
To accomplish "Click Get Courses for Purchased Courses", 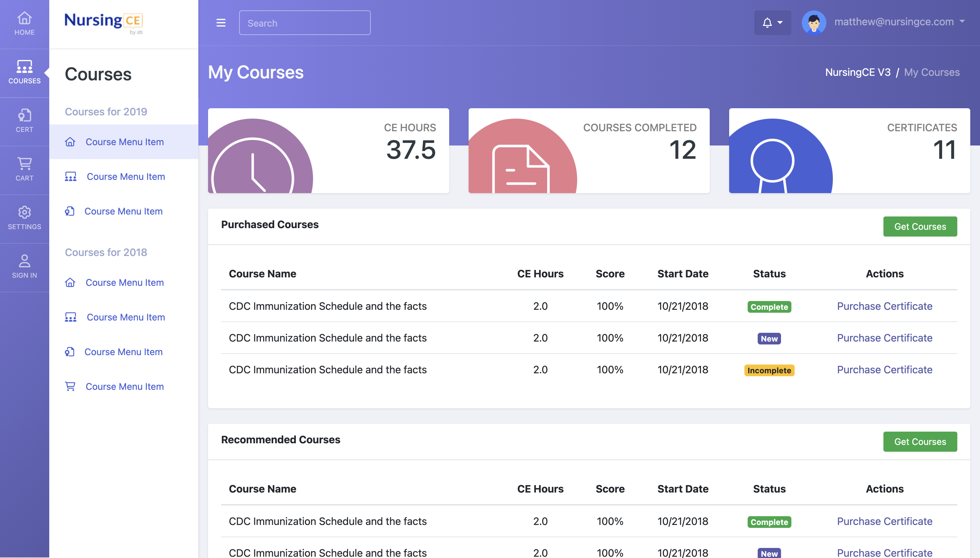I will (920, 227).
